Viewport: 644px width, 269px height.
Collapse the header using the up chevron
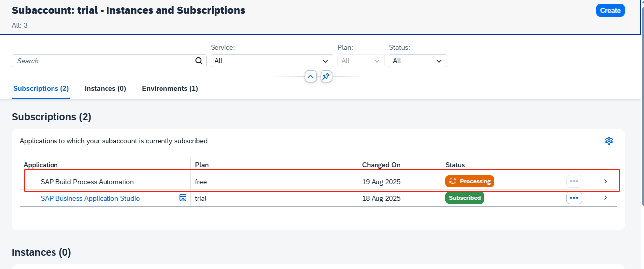(310, 77)
